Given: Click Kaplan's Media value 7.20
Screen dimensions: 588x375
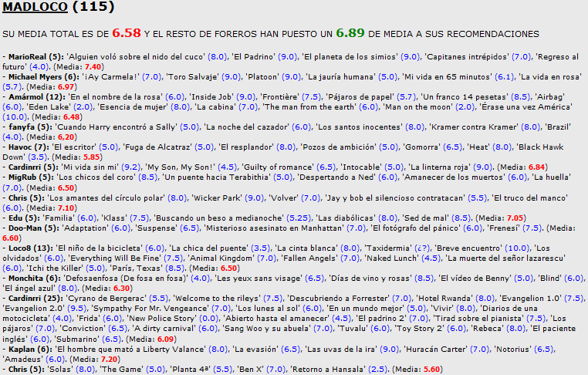Looking at the screenshot, I should [110, 359].
